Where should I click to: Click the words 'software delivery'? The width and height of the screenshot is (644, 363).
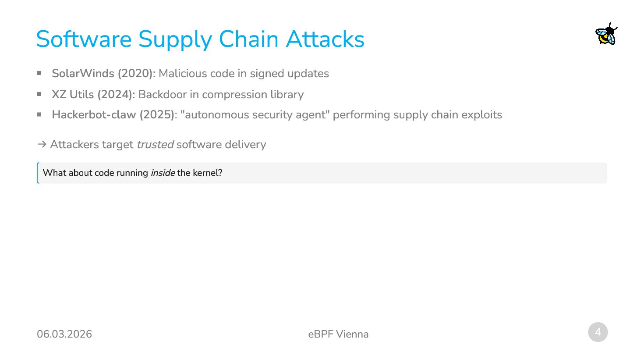[x=221, y=145]
